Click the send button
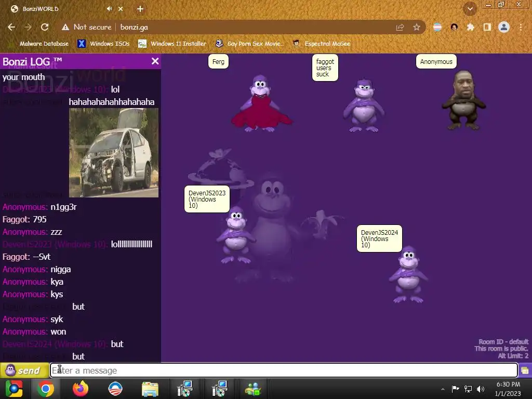The width and height of the screenshot is (532, 399). click(x=24, y=370)
